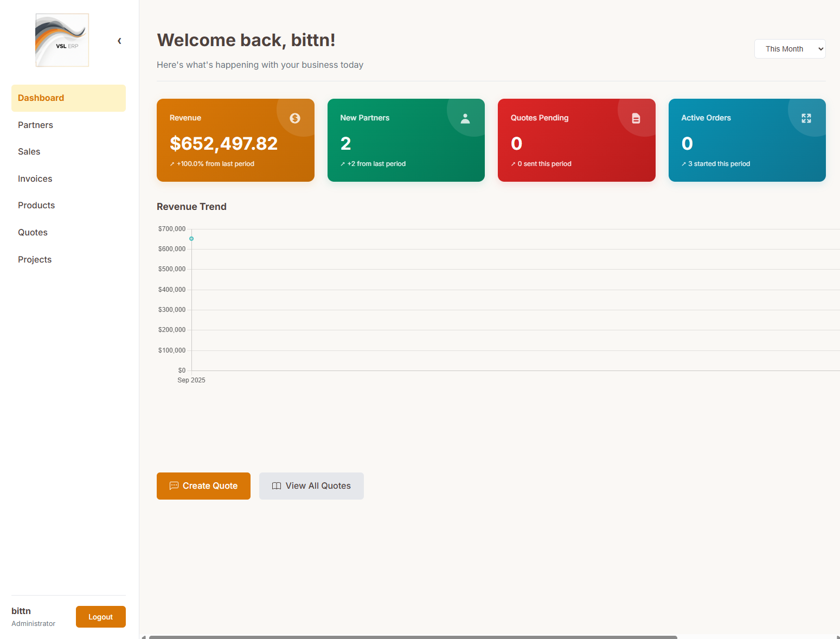The height and width of the screenshot is (639, 840).
Task: Go to Partners in the sidebar
Action: pos(36,125)
